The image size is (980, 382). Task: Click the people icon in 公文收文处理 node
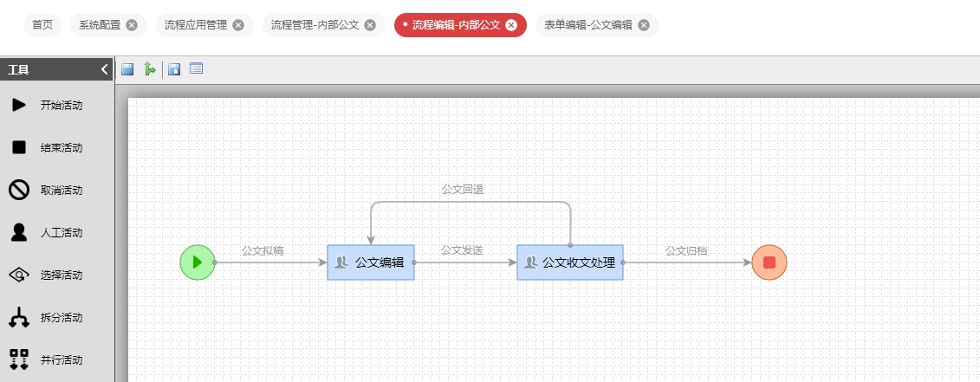point(531,262)
